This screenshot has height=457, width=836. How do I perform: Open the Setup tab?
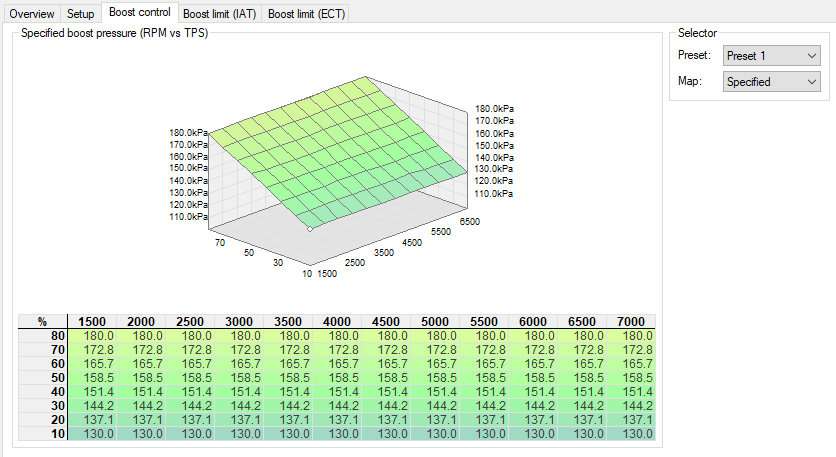coord(81,14)
